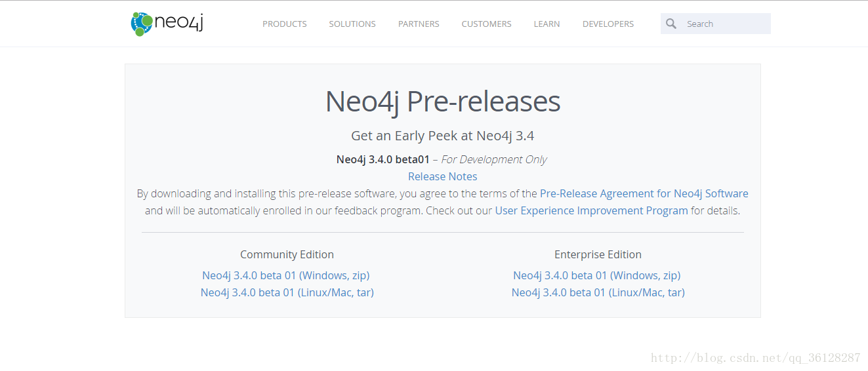This screenshot has width=868, height=371.
Task: Open the Developers menu
Action: tap(608, 24)
